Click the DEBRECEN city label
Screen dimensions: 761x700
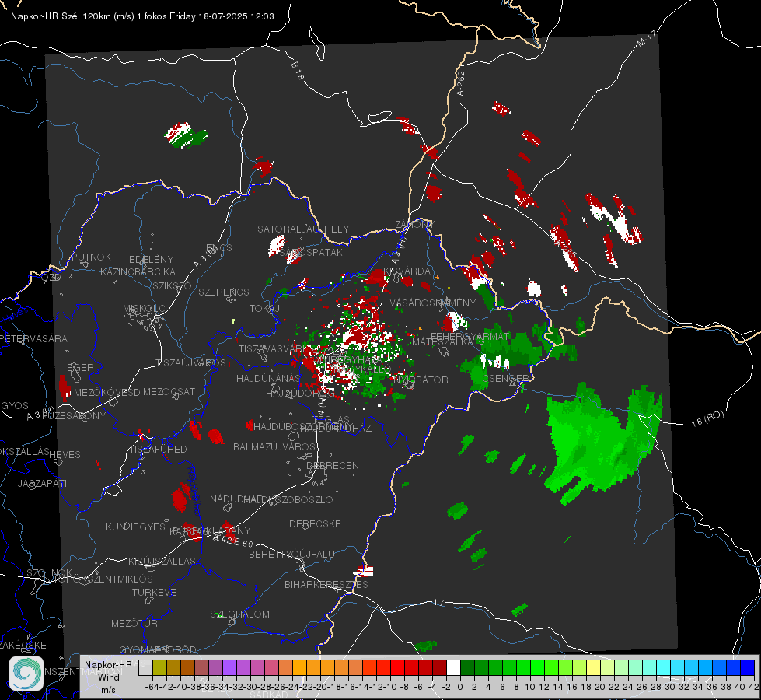(333, 465)
